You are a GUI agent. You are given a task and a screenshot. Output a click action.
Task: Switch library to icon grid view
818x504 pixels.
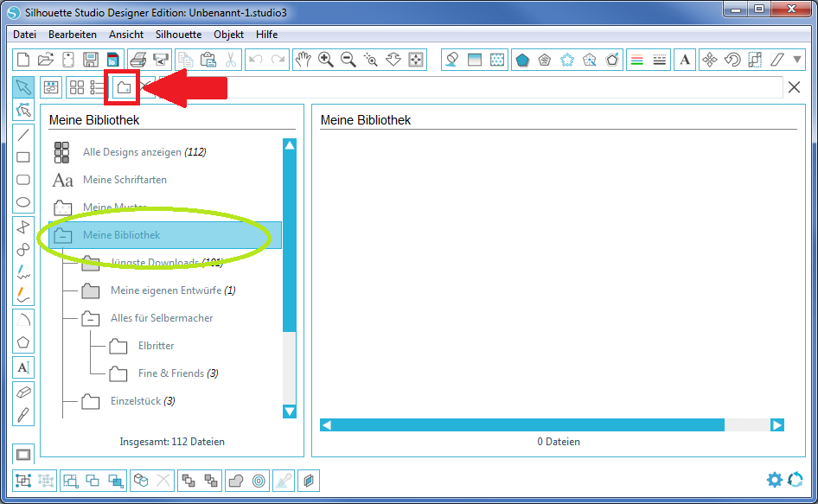(77, 87)
